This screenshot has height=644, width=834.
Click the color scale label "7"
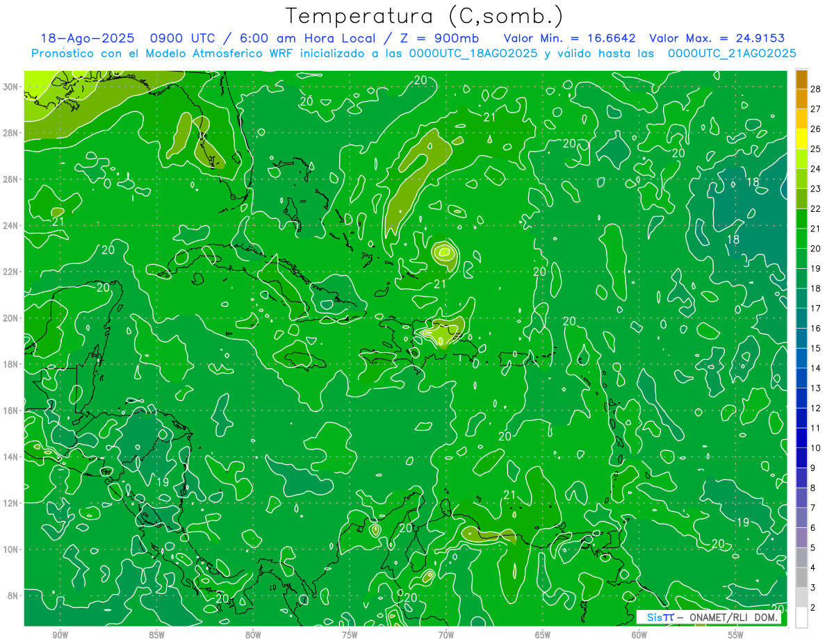coord(813,508)
